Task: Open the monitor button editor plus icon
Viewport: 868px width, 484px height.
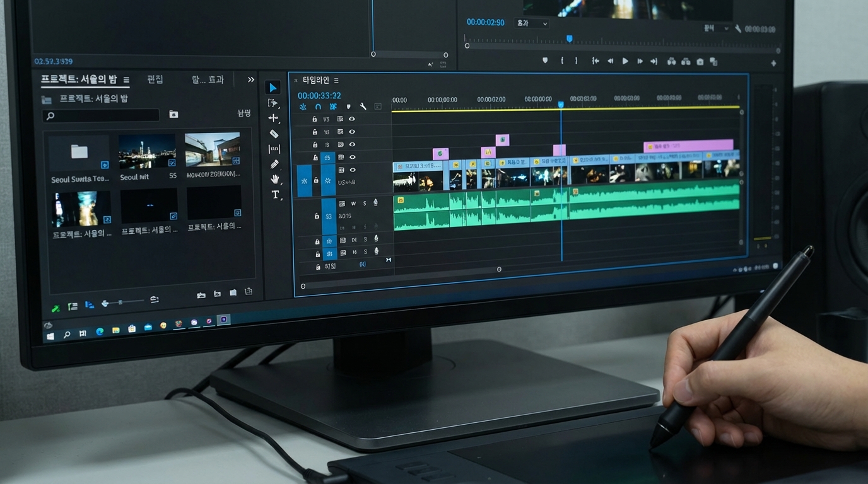Action: 773,63
